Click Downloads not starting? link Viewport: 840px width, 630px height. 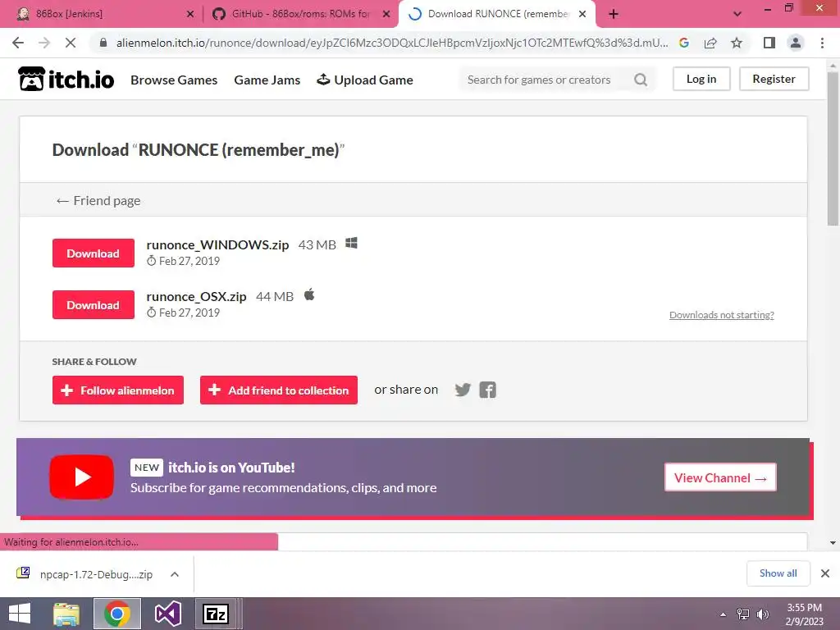coord(722,315)
